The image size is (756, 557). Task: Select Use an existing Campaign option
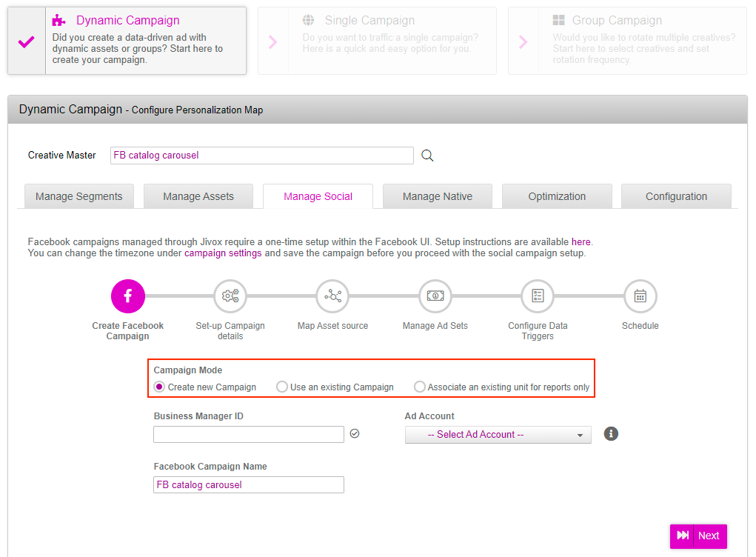[x=282, y=387]
